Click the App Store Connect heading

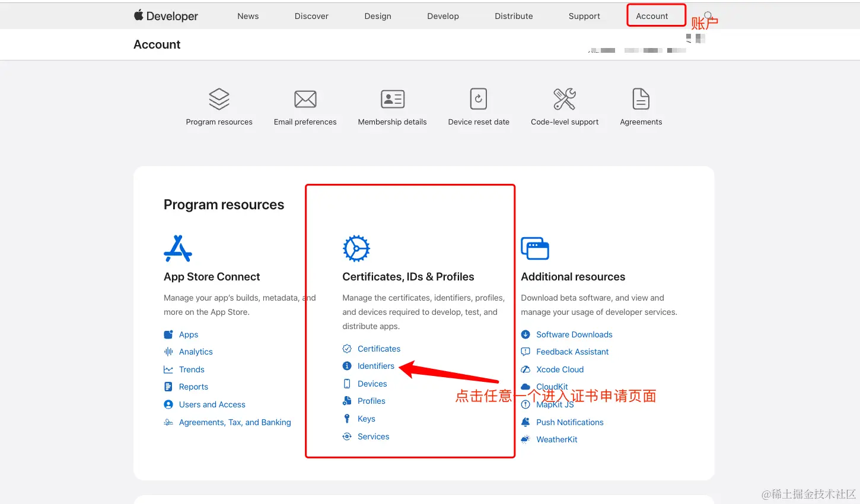212,277
